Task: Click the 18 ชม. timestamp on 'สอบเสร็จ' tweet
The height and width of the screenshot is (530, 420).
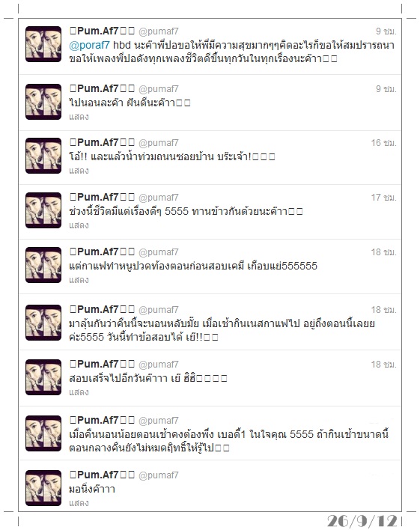Action: (383, 365)
